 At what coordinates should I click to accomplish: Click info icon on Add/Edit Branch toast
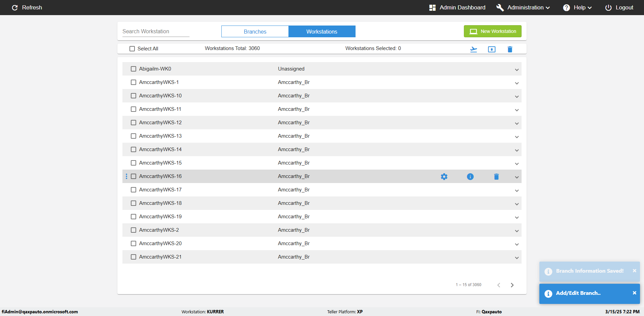(548, 294)
